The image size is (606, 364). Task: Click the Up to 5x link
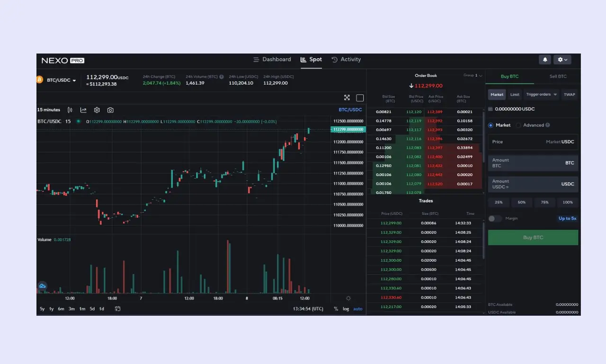pos(568,218)
